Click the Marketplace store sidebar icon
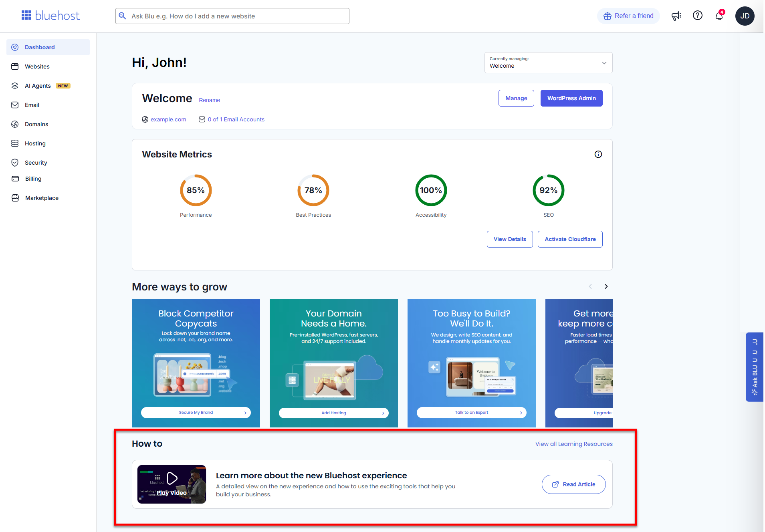This screenshot has width=765, height=532. pyautogui.click(x=15, y=198)
